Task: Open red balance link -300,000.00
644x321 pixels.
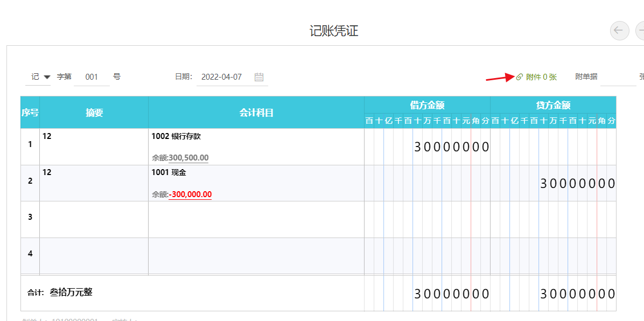Action: click(x=190, y=194)
